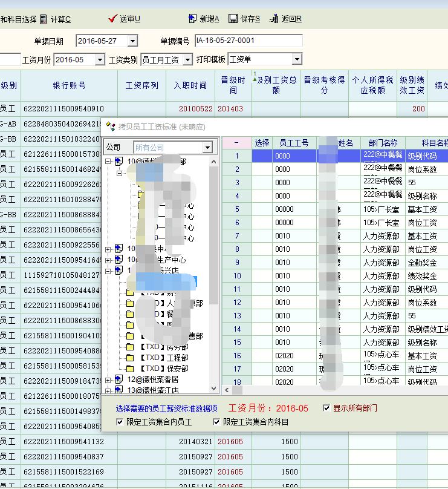Click the 新增A add document icon
Image resolution: width=448 pixels, height=489 pixels.
click(x=193, y=19)
